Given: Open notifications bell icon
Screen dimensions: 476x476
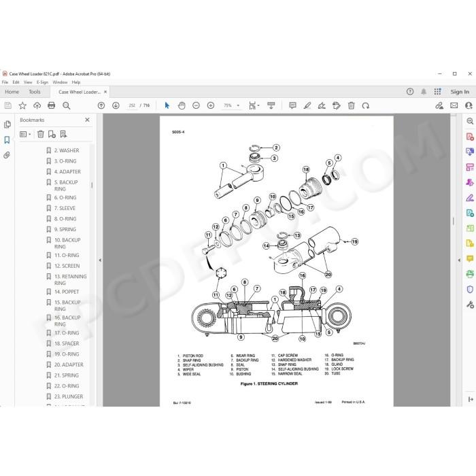Looking at the screenshot, I should [x=424, y=92].
